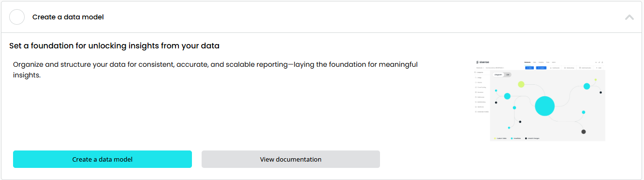The height and width of the screenshot is (180, 644).
Task: Click the large central cyan node in preview
Action: point(544,106)
